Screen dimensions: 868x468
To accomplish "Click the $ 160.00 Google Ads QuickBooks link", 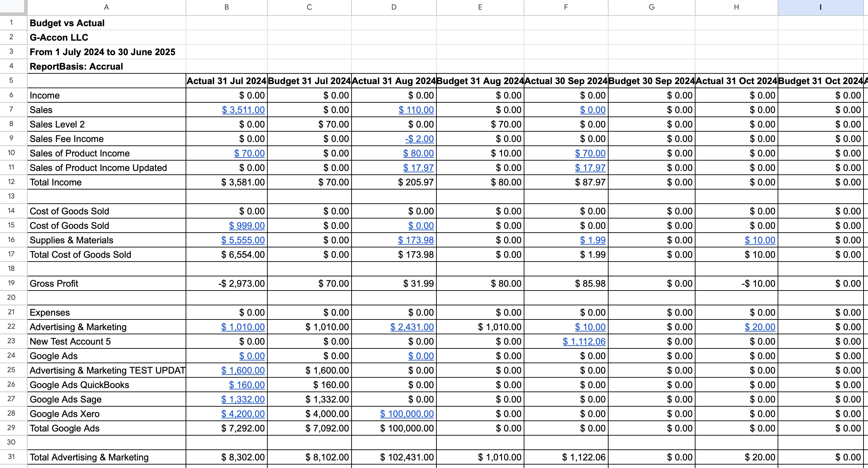I will point(247,385).
